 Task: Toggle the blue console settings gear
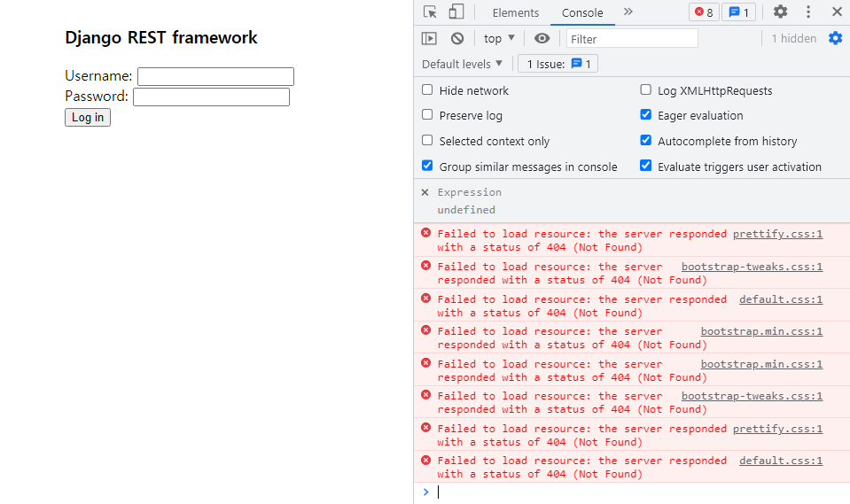coord(835,38)
